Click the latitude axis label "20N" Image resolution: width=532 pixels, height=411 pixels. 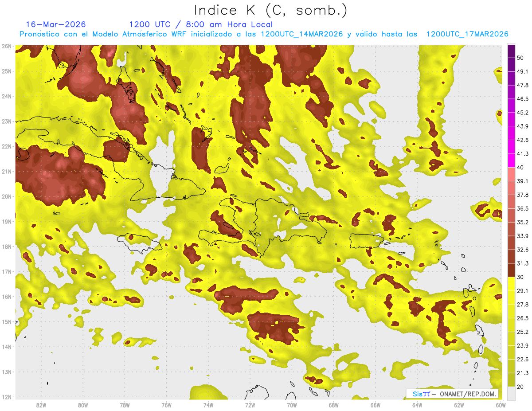(7, 196)
